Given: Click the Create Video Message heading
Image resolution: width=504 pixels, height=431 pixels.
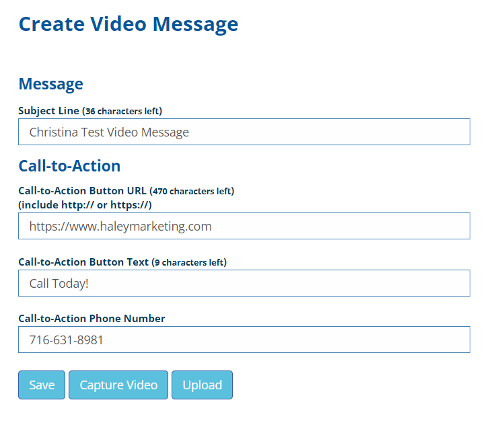Looking at the screenshot, I should click(x=129, y=24).
